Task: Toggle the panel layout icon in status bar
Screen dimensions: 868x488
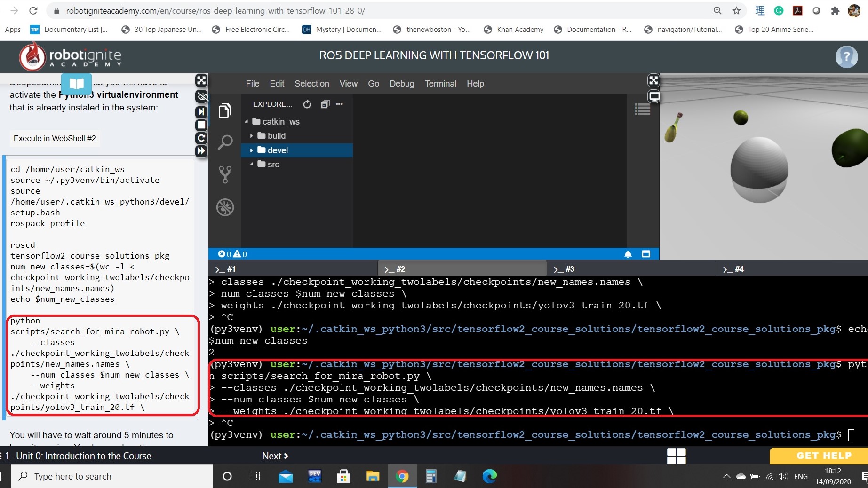Action: (646, 254)
